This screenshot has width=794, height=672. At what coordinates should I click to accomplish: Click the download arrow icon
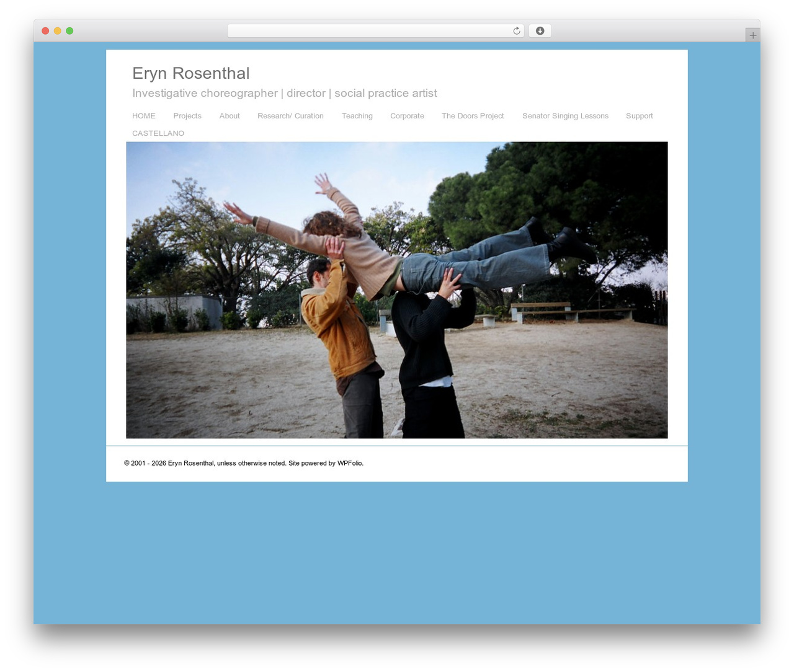(x=540, y=31)
